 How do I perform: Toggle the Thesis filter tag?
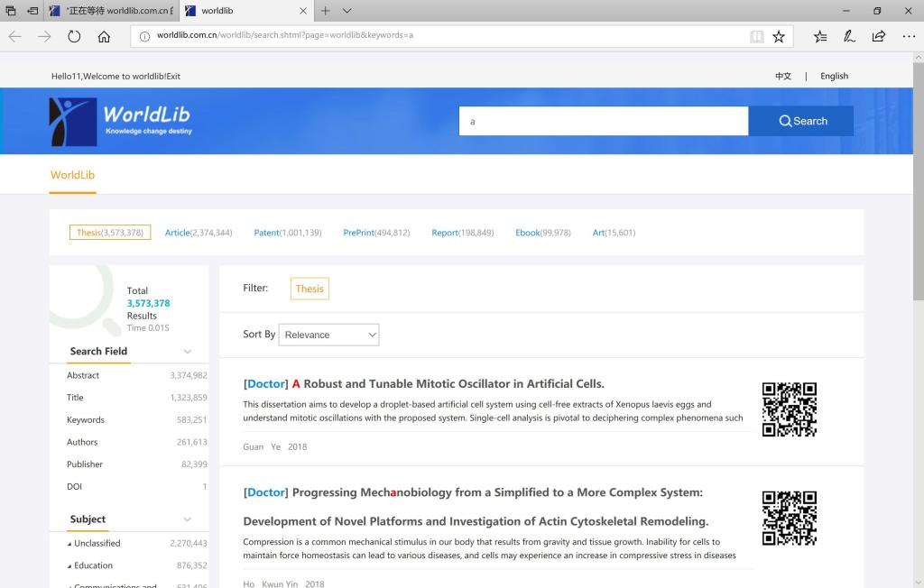click(x=310, y=289)
